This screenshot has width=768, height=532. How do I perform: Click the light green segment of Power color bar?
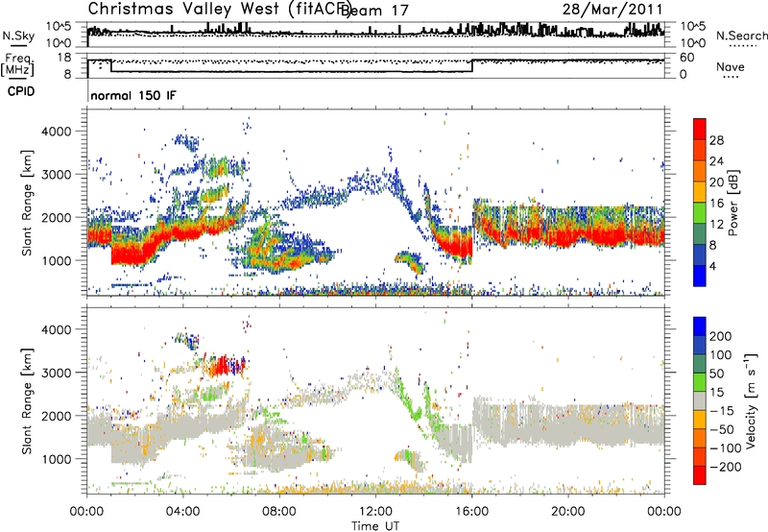tap(700, 213)
